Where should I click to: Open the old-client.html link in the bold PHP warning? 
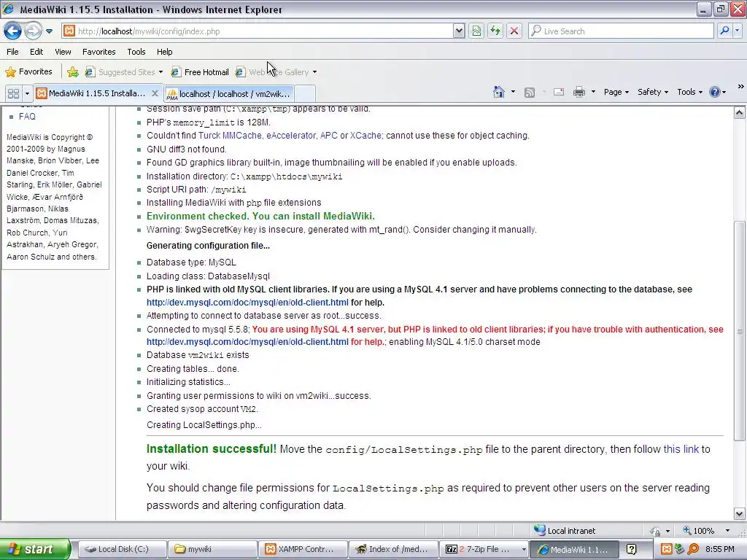[x=247, y=303]
